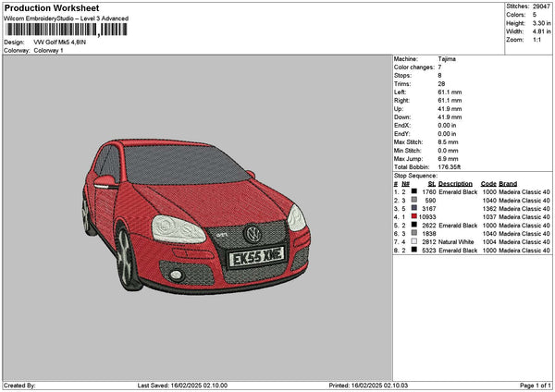Click the 'St.' column header
Screen dimensions: 555x392
tap(432, 184)
